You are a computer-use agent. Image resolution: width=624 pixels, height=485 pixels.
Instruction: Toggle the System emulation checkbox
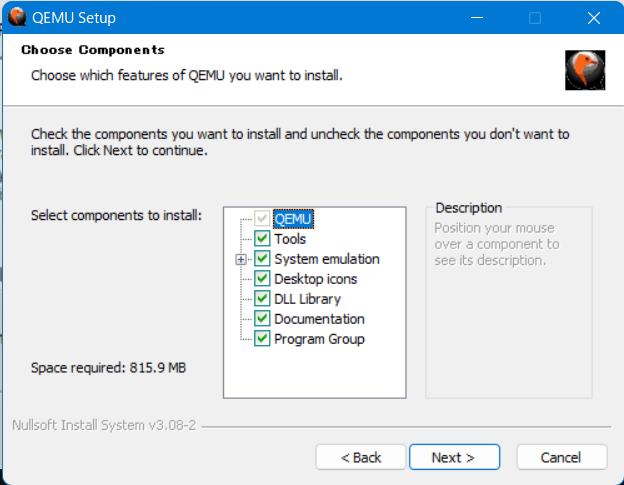click(x=262, y=259)
